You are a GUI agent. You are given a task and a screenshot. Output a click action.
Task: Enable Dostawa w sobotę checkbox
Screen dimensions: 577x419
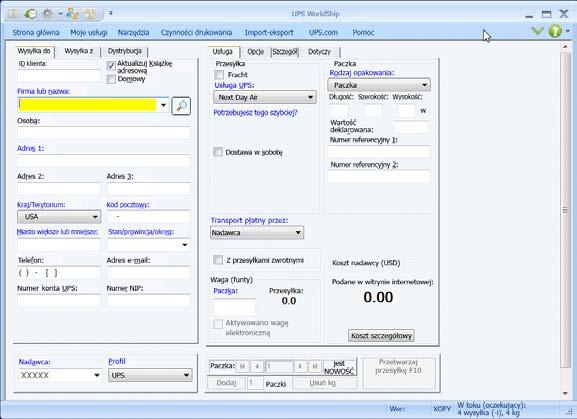pos(218,152)
